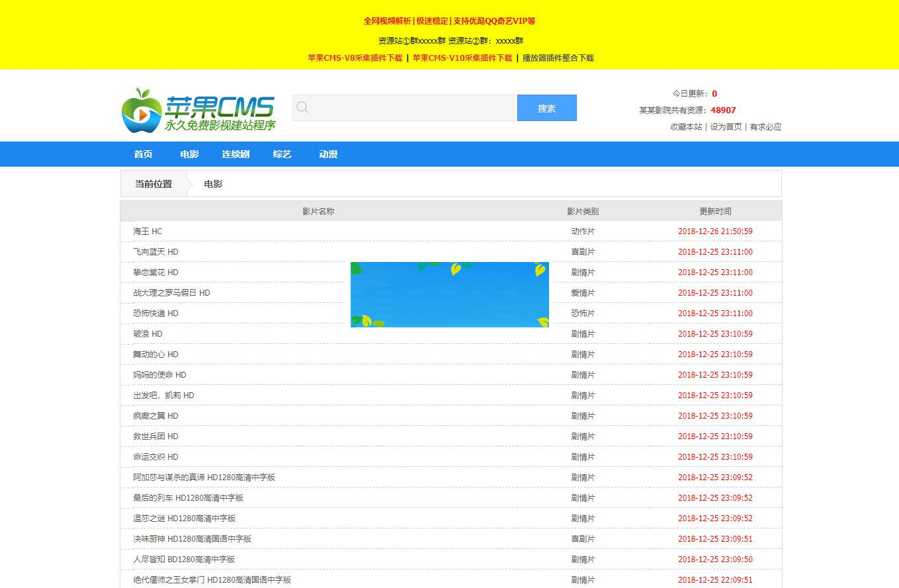The image size is (899, 588).
Task: Click the 动作片 category link
Action: click(583, 231)
